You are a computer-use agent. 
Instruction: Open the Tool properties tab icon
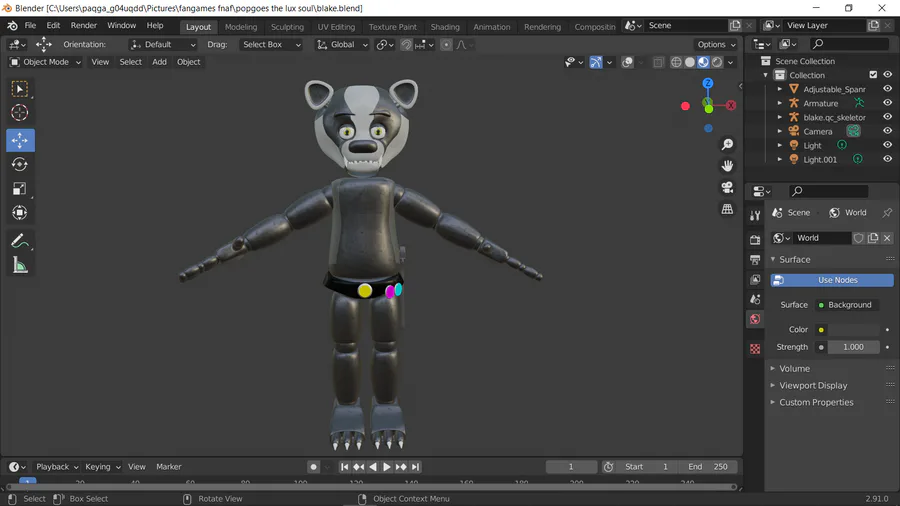pyautogui.click(x=755, y=215)
